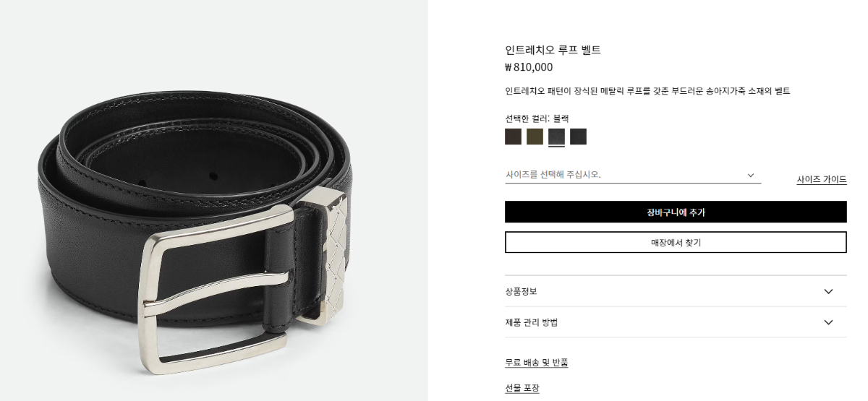Viewport: 868px width, 401px height.
Task: Open the 사이즈 가이드 link
Action: pos(822,180)
